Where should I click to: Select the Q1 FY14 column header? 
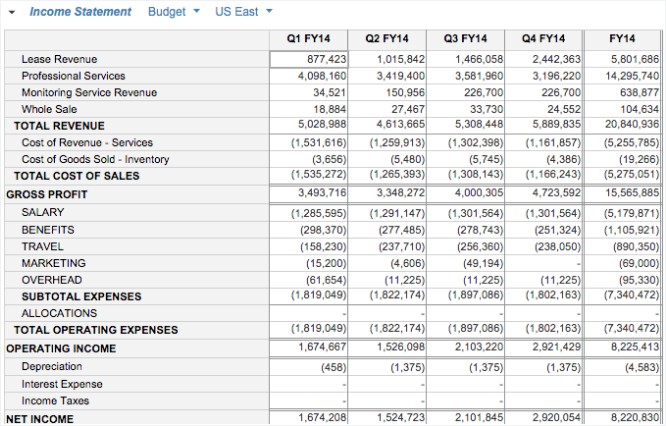click(x=309, y=39)
